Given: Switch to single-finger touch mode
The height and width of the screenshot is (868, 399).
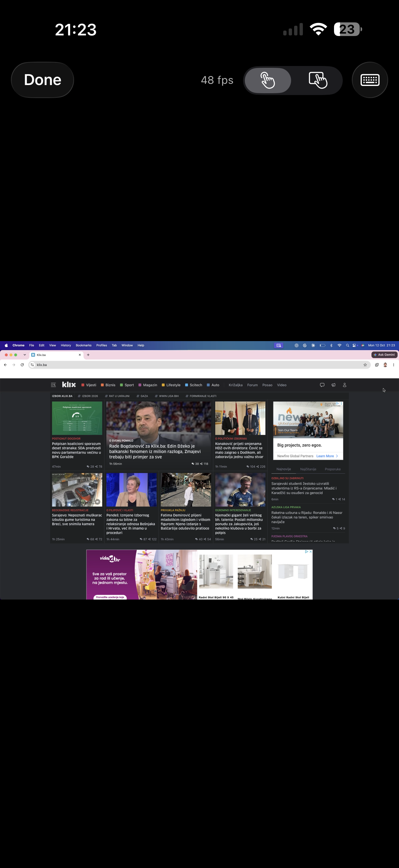Looking at the screenshot, I should click(268, 80).
